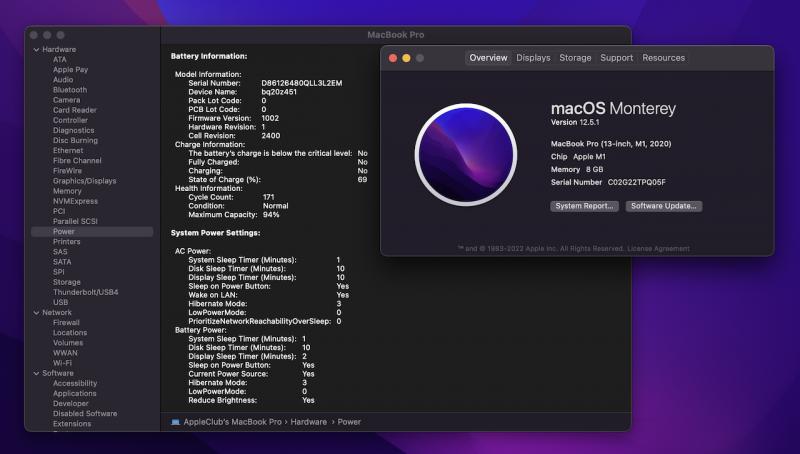Select Ethernet in the sidebar
Image resolution: width=800 pixels, height=454 pixels.
(x=68, y=150)
